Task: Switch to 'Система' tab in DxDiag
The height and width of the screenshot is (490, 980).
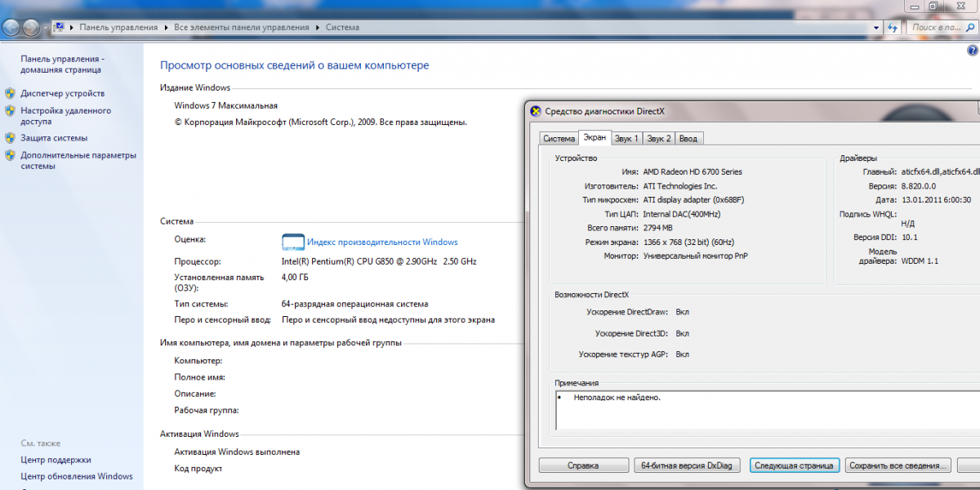Action: coord(559,139)
